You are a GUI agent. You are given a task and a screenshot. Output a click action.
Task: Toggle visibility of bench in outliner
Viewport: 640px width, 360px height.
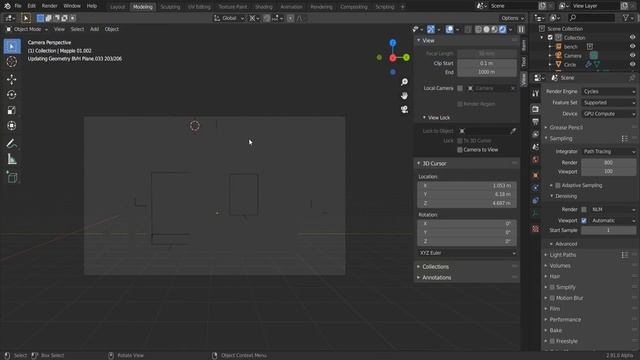click(632, 47)
